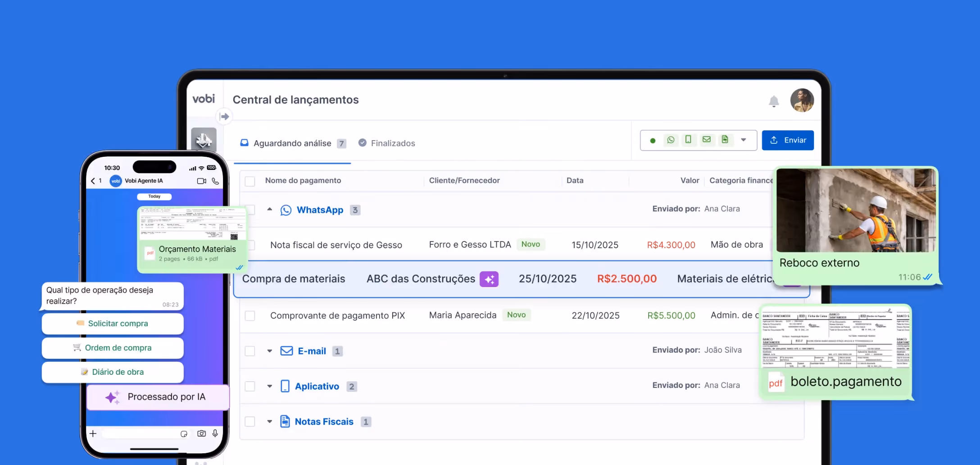Tap the microphone icon in the chat
This screenshot has height=465, width=980.
[x=215, y=433]
